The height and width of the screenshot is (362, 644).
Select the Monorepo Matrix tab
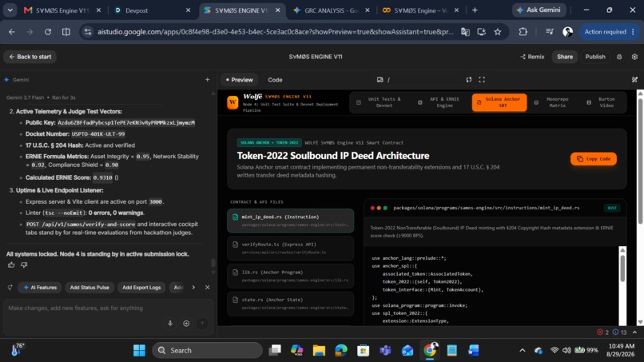[553, 102]
